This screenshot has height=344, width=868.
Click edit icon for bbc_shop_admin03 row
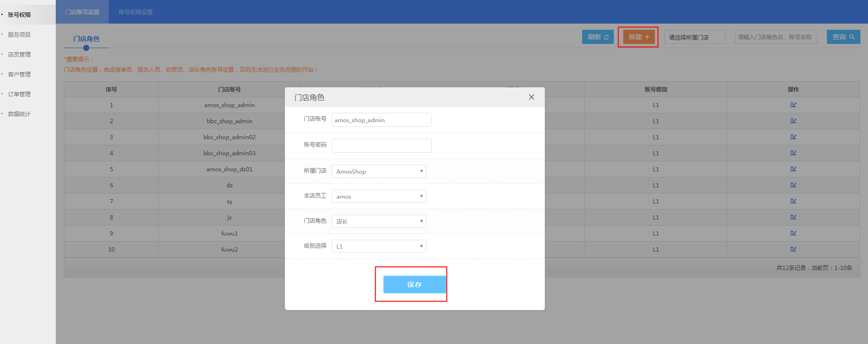(793, 153)
